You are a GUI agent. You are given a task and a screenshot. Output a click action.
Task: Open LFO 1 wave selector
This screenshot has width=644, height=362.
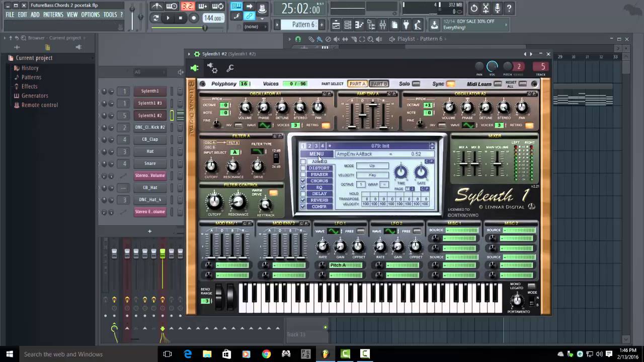click(334, 231)
